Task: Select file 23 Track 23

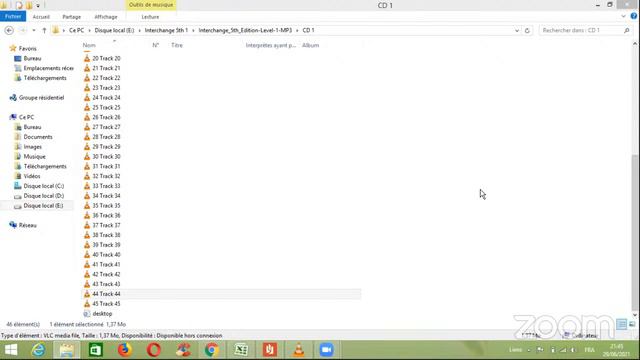Action: click(106, 88)
